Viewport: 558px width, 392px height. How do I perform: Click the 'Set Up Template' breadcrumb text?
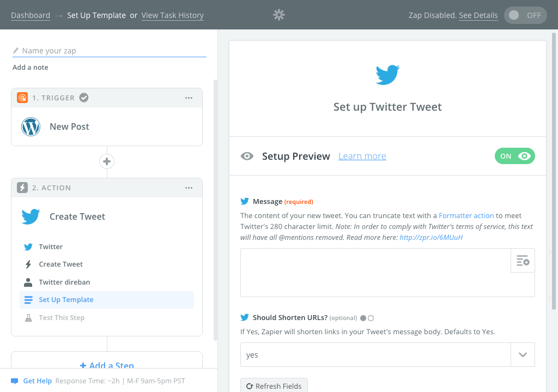[96, 15]
